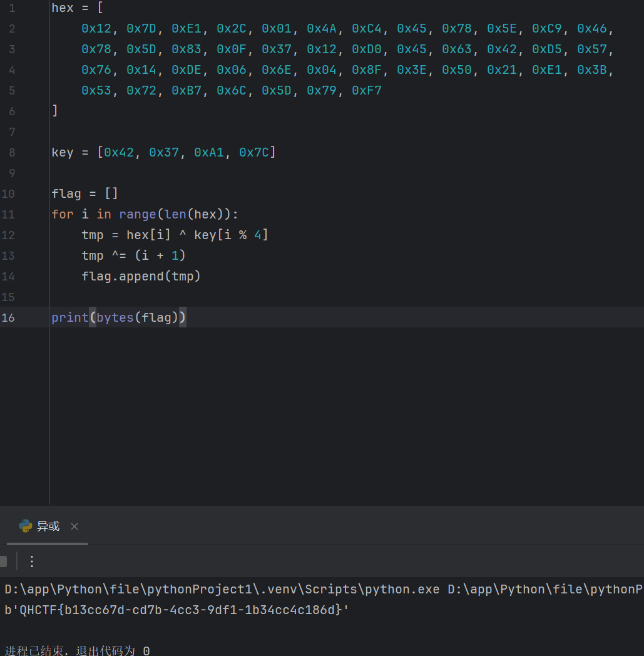Click the closing bracket on line 6
The height and width of the screenshot is (656, 644).
(x=55, y=111)
